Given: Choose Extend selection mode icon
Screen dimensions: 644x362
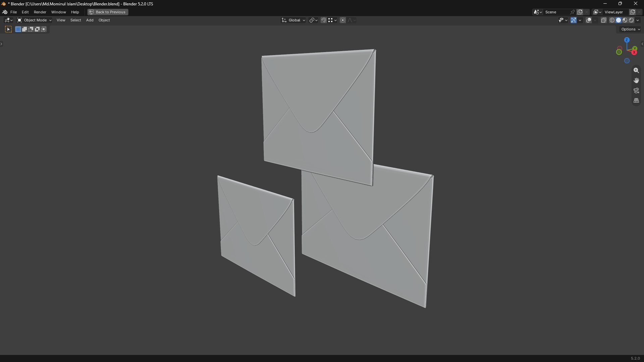Looking at the screenshot, I should click(24, 29).
